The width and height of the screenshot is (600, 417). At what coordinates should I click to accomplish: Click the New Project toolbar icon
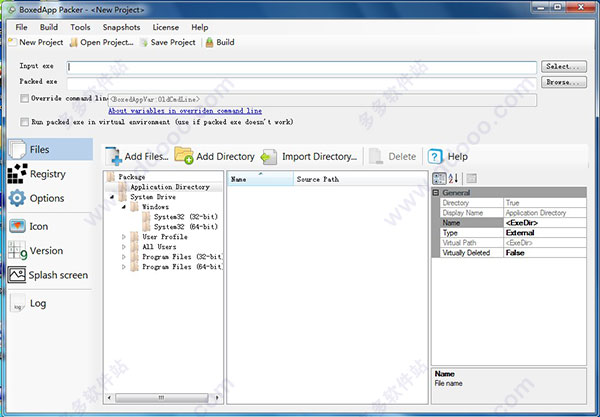13,42
